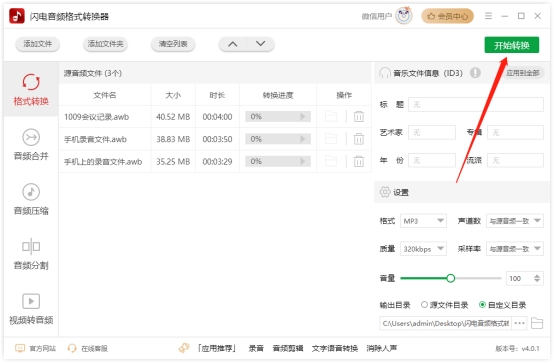Click the 添加文件夹 button

point(105,44)
